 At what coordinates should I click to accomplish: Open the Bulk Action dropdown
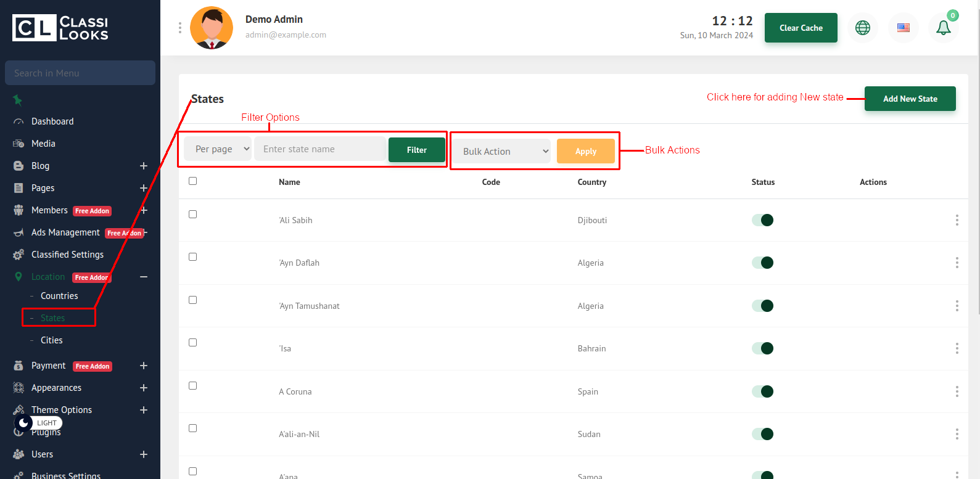click(x=501, y=151)
